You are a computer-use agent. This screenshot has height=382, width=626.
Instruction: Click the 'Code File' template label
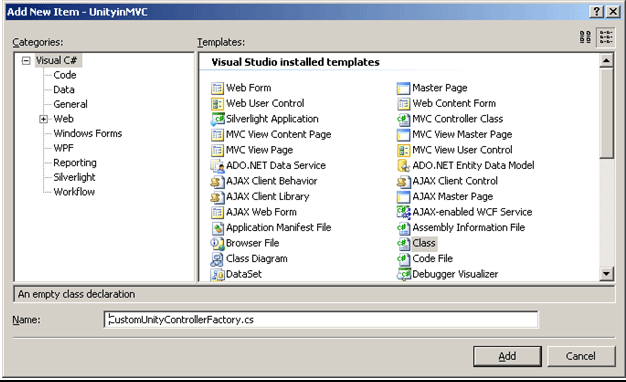[432, 259]
